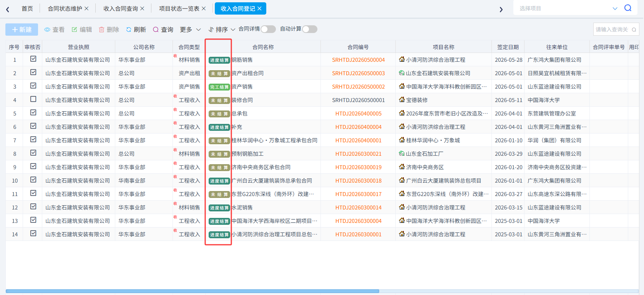Click the search magnifier icon next to project selector

point(628,8)
